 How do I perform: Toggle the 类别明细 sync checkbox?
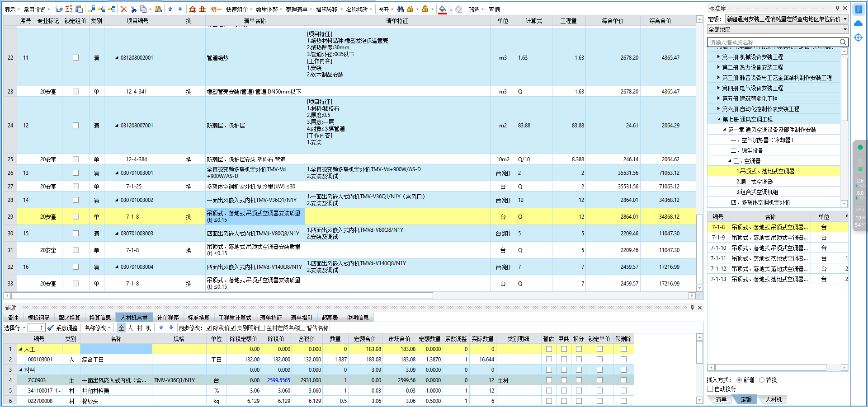point(233,328)
